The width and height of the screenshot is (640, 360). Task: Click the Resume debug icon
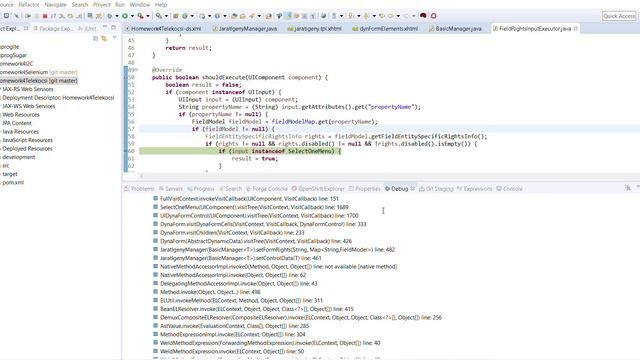28,16
